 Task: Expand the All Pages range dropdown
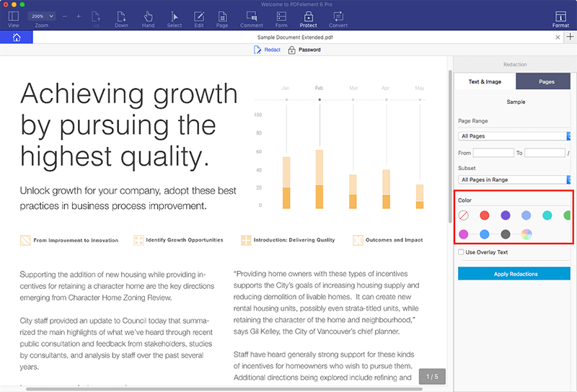click(x=514, y=135)
